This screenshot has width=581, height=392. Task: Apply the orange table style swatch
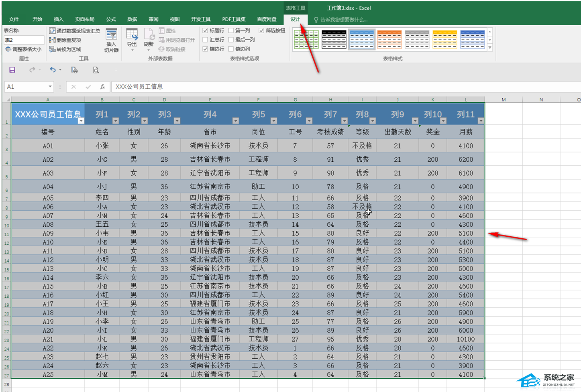tap(389, 39)
